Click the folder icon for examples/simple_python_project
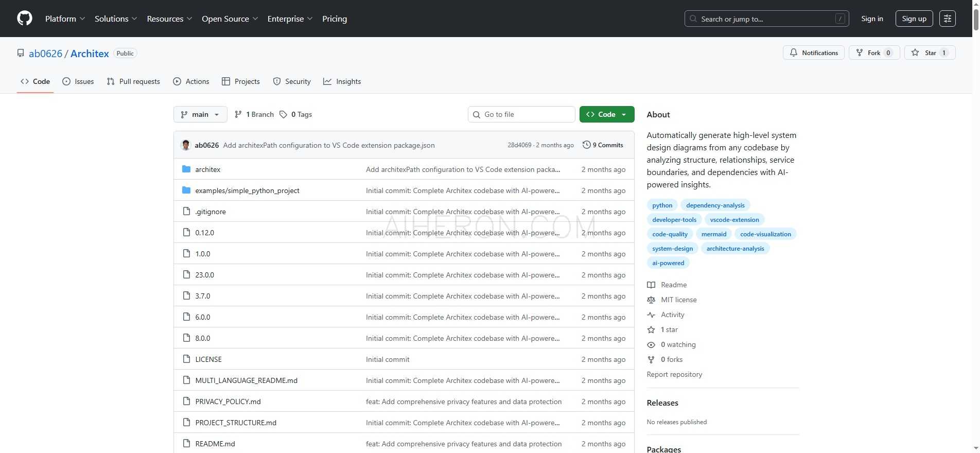Image resolution: width=980 pixels, height=453 pixels. [186, 190]
